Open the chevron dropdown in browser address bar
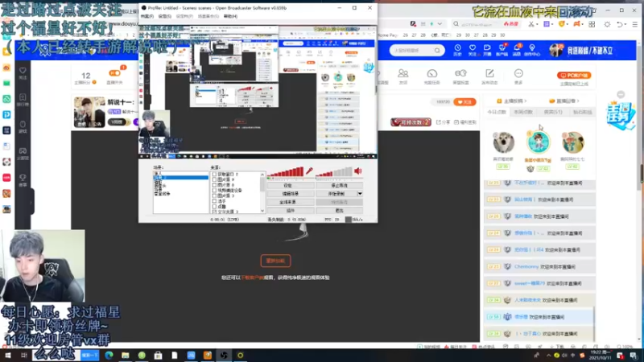The width and height of the screenshot is (644, 362). pyautogui.click(x=440, y=24)
